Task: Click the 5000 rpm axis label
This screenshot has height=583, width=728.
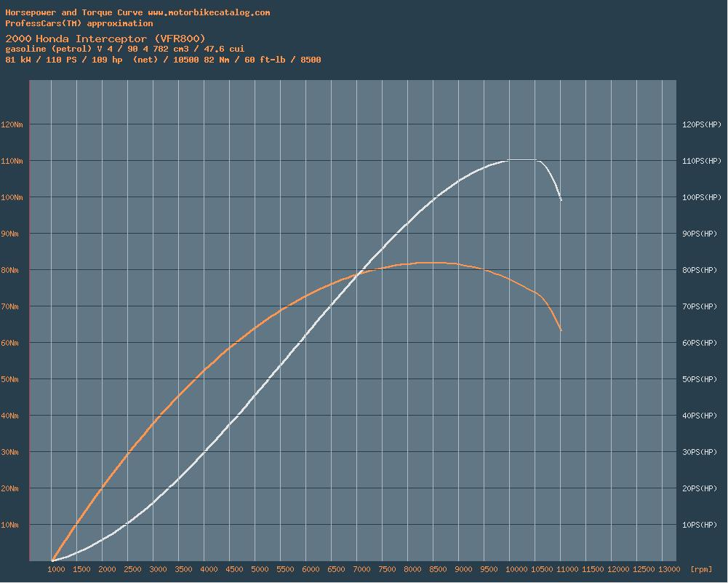Action: coord(260,569)
